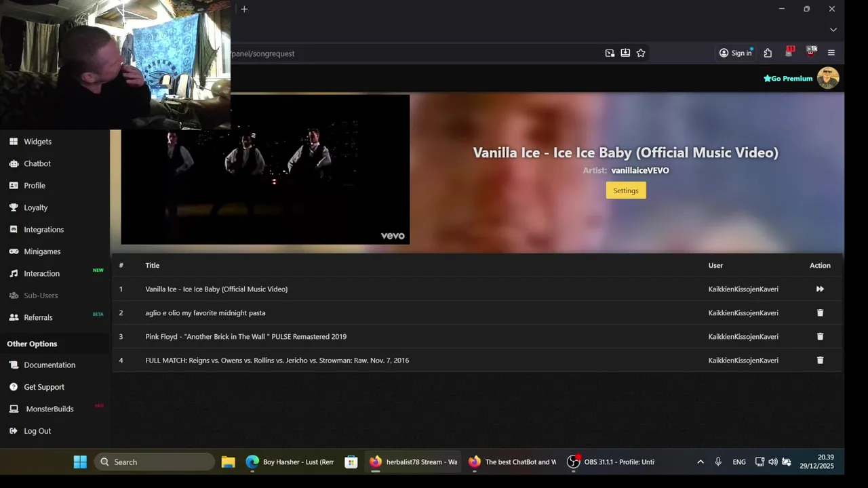Click the taskbar volume speaker icon
The height and width of the screenshot is (488, 868).
pos(773,462)
